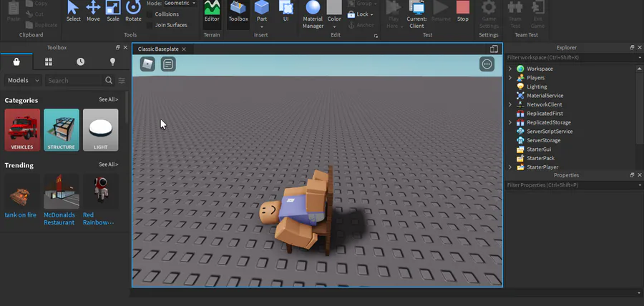Toggle the device emulator icon in viewport bar
This screenshot has width=644, height=306.
[494, 49]
